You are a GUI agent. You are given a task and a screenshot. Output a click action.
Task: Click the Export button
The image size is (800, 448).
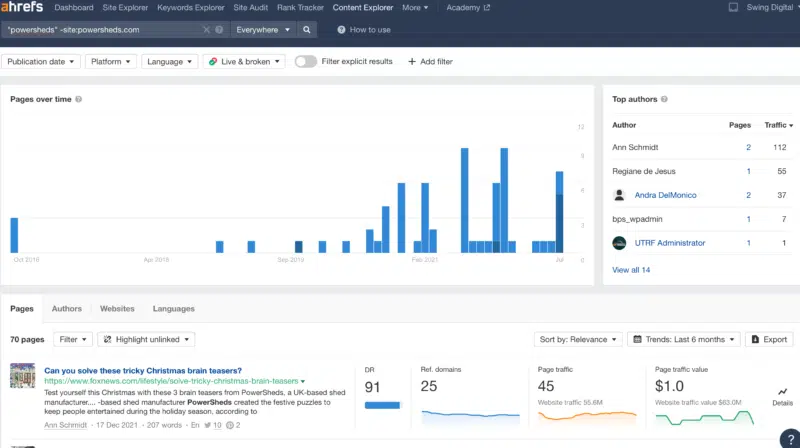(769, 339)
